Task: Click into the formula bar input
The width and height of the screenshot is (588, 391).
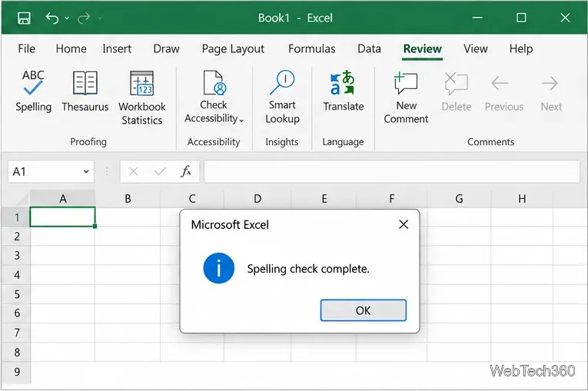Action: tap(392, 171)
